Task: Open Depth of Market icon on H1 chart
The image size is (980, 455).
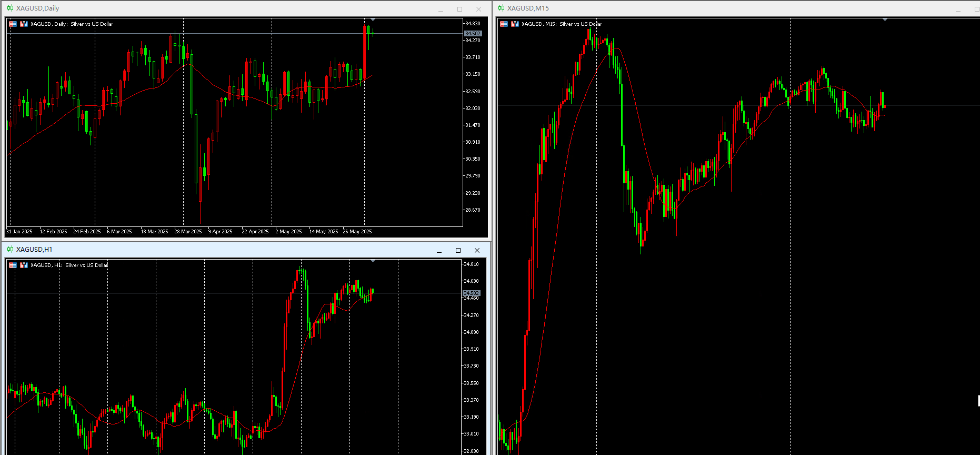Action: (x=24, y=265)
